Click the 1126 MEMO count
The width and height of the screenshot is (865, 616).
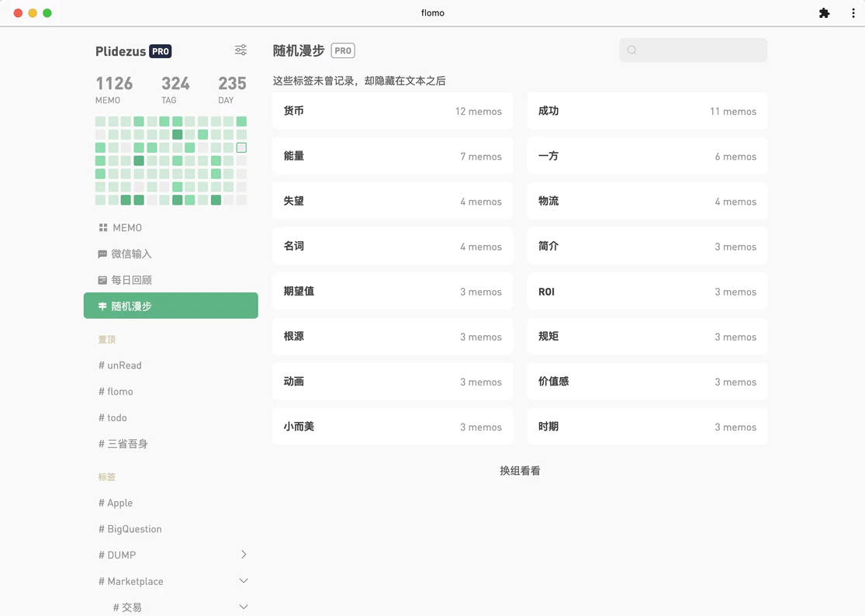(114, 89)
